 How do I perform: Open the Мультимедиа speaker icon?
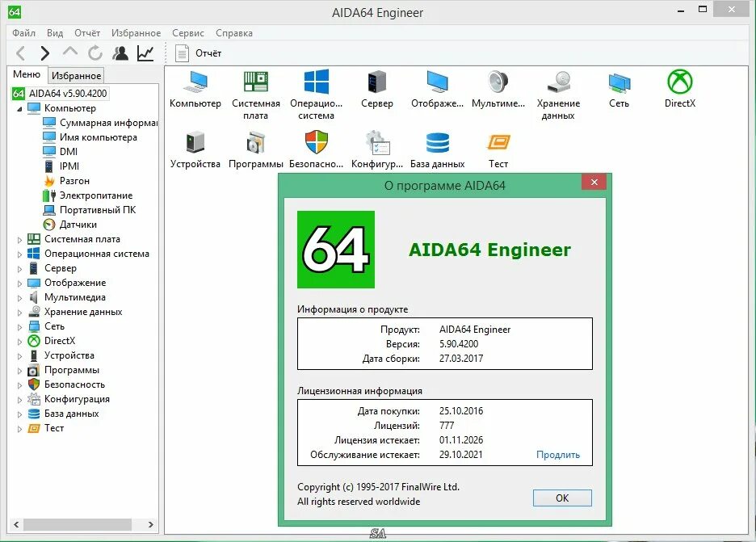pyautogui.click(x=498, y=82)
